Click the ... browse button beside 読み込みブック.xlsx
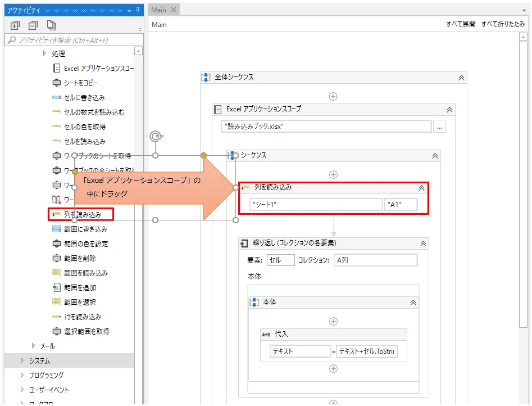The image size is (532, 406). tap(440, 127)
